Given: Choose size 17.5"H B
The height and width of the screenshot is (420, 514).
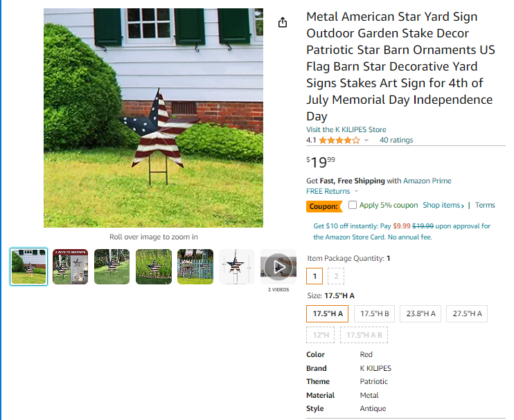Looking at the screenshot, I should tap(374, 313).
